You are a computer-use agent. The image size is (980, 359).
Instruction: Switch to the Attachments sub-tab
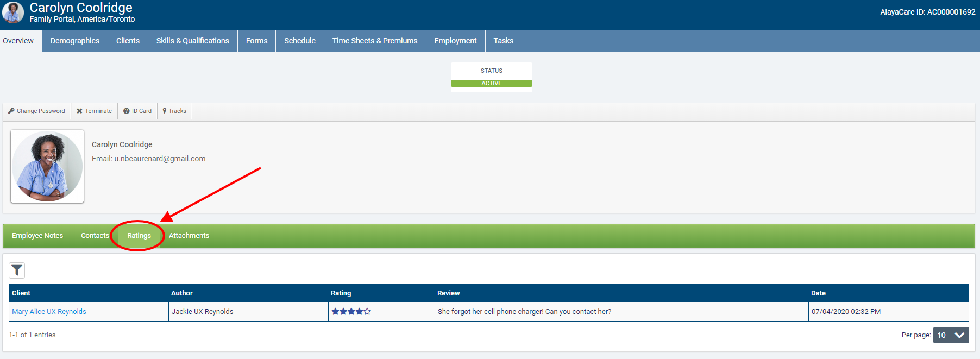tap(189, 236)
